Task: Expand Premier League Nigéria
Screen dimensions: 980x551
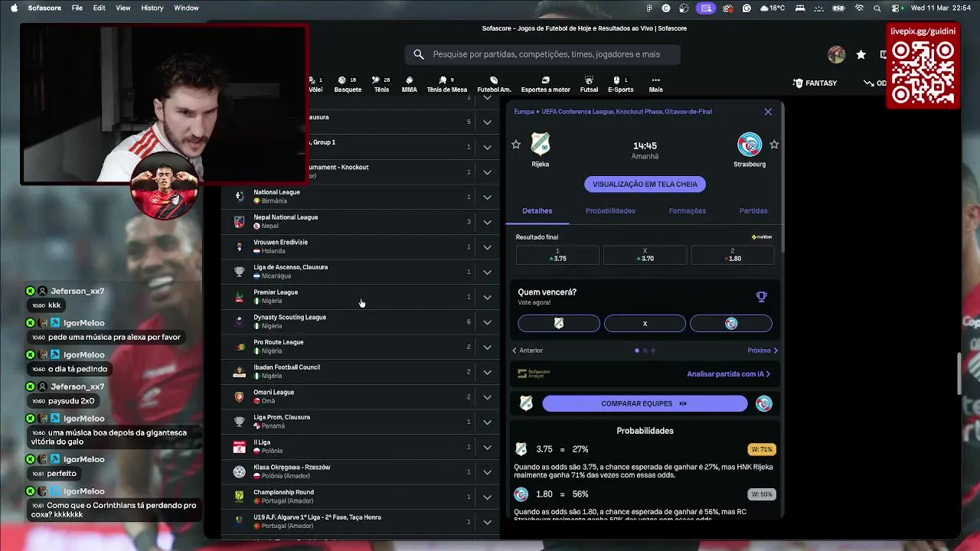Action: tap(487, 297)
